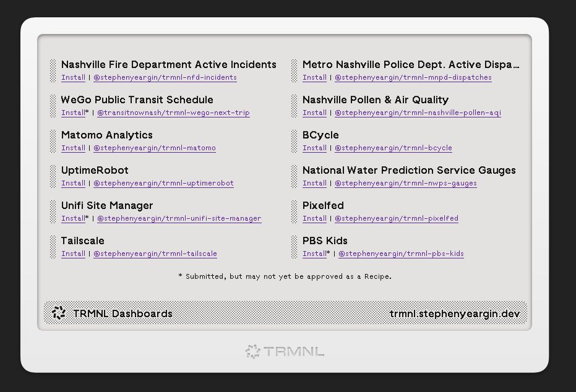The width and height of the screenshot is (576, 392).
Task: Open the @stephenyeargin/trmnl-pixelfed repository link
Action: tap(397, 218)
